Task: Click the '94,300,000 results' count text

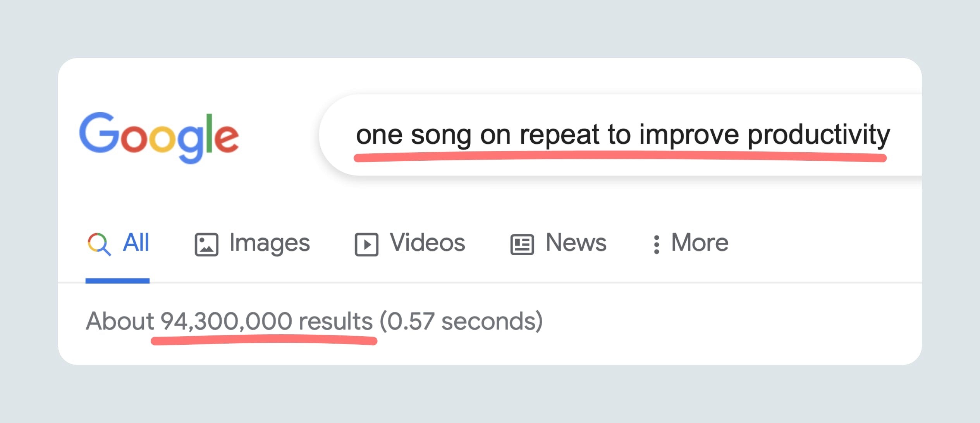Action: 266,321
